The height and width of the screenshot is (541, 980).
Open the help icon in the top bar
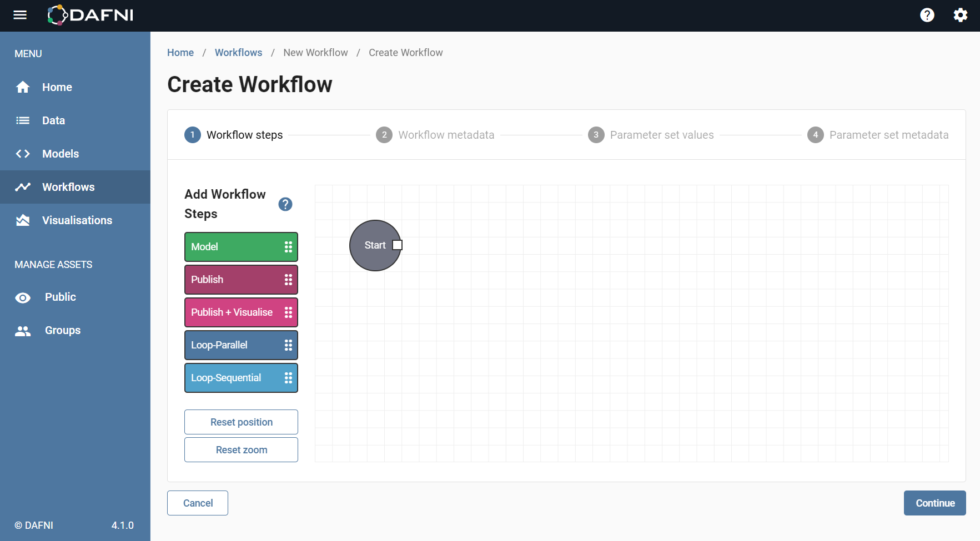[927, 15]
